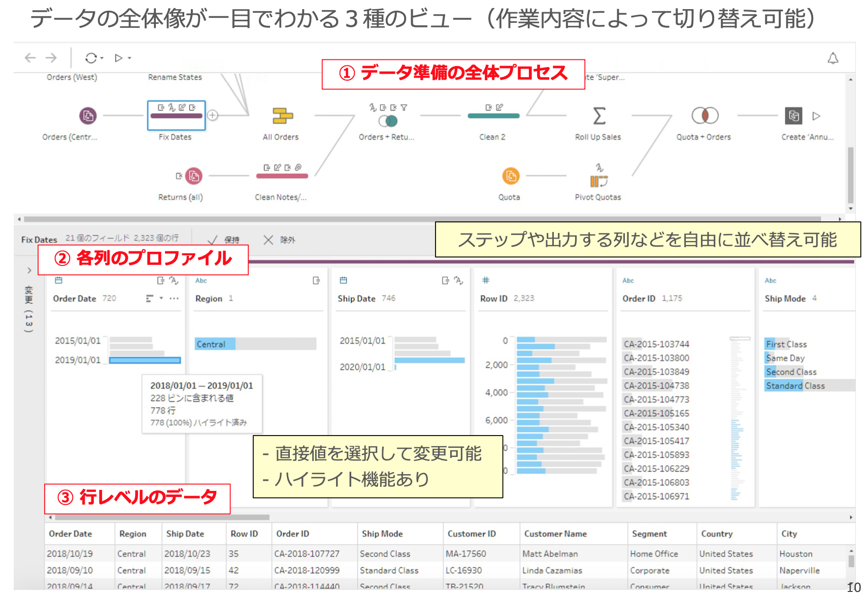Select the Quota input step icon
Viewport: 868px width, 596px height.
[x=511, y=176]
